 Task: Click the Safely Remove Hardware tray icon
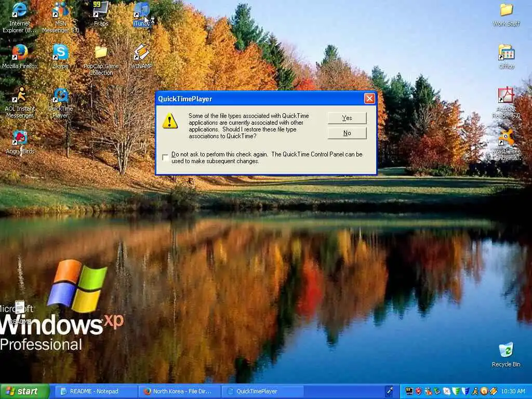[437, 391]
